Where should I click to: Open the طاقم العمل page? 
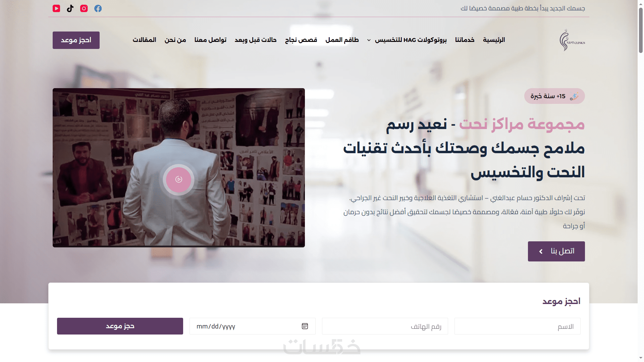(x=342, y=40)
